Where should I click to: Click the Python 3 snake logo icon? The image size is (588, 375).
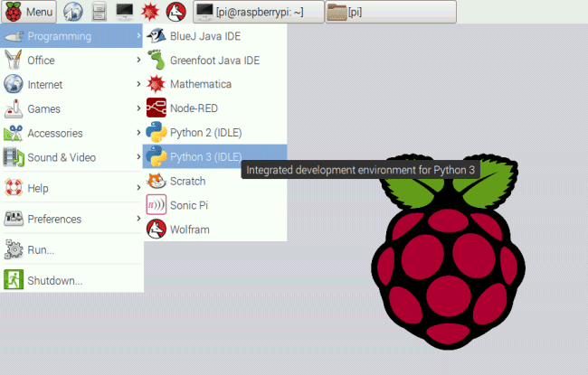click(x=156, y=156)
